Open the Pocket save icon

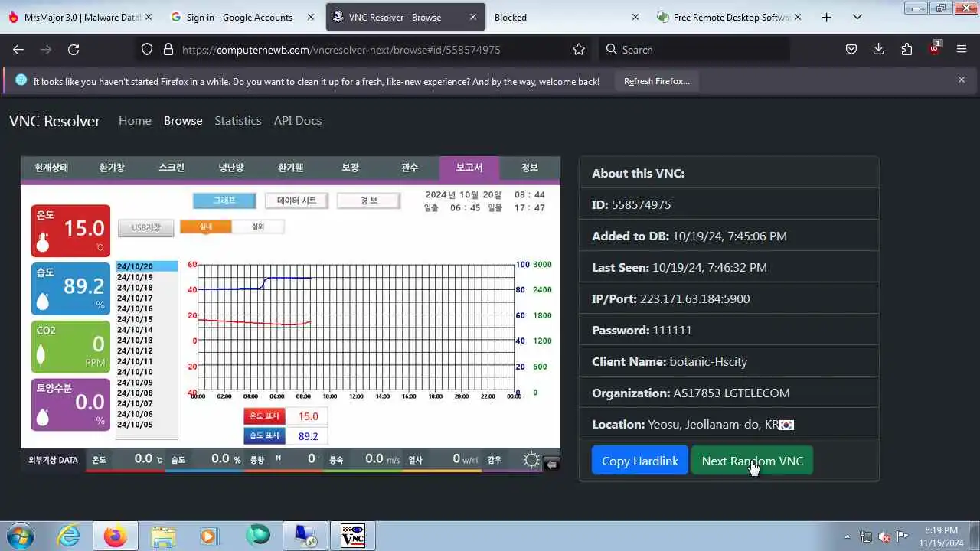tap(851, 50)
